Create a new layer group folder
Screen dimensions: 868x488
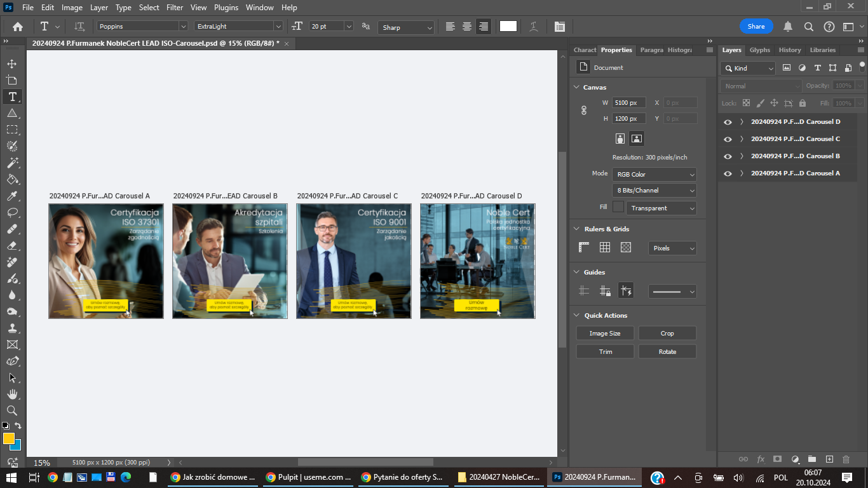click(811, 459)
